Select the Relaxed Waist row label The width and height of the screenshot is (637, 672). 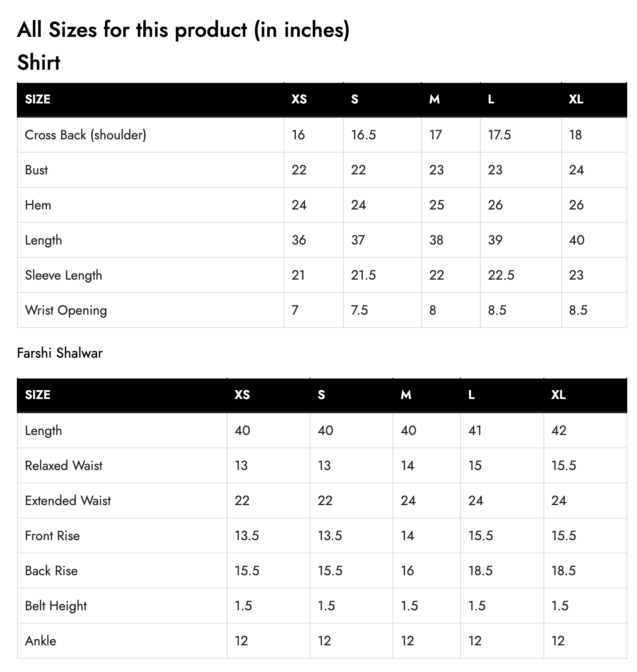[x=64, y=465]
